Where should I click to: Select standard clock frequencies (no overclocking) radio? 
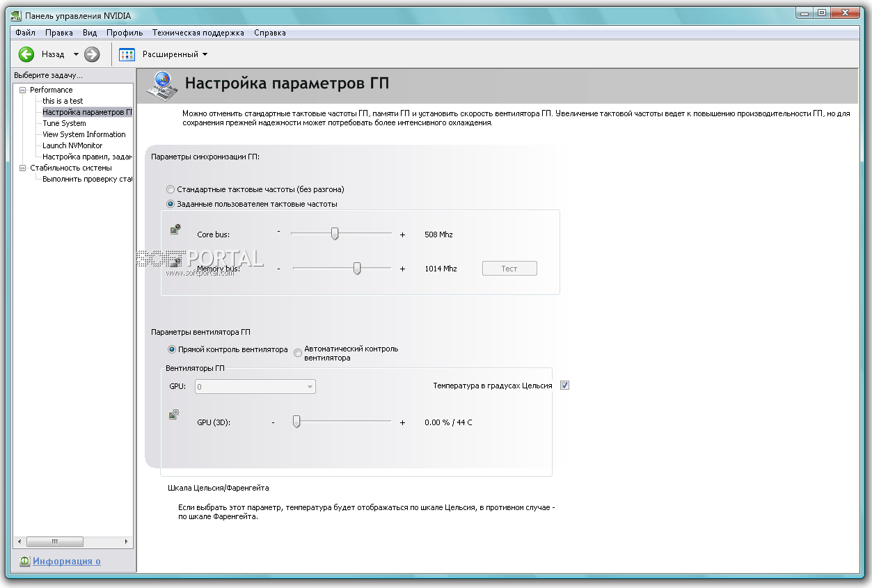click(x=171, y=189)
